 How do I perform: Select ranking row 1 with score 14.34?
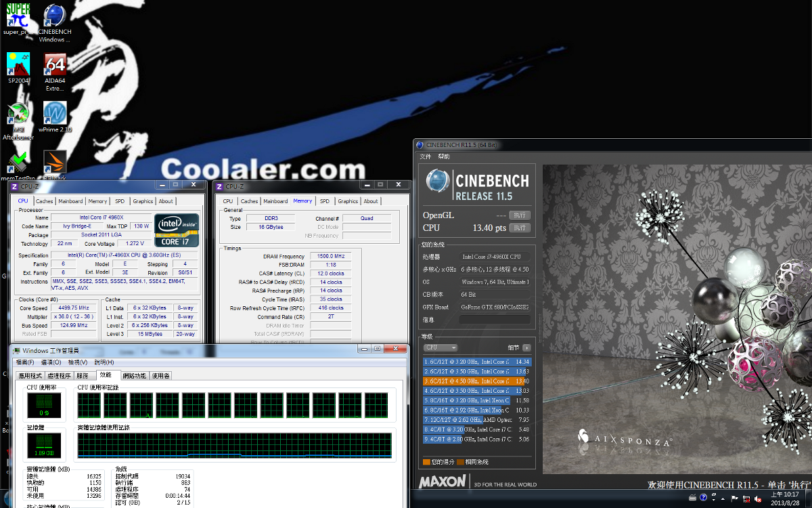477,362
